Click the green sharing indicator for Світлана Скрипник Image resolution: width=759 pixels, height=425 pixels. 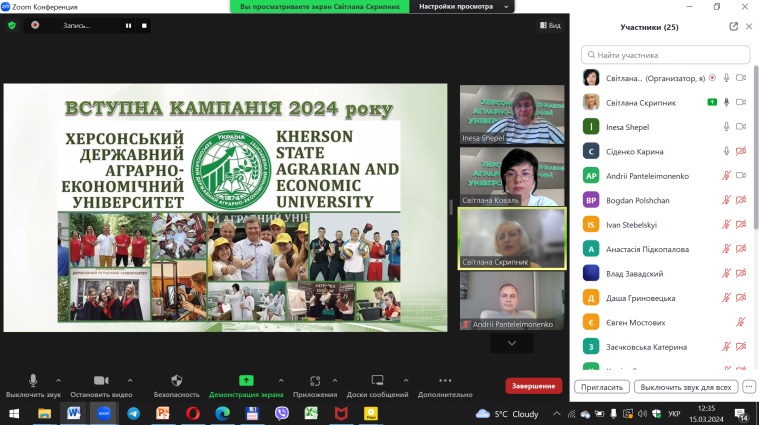pyautogui.click(x=712, y=102)
